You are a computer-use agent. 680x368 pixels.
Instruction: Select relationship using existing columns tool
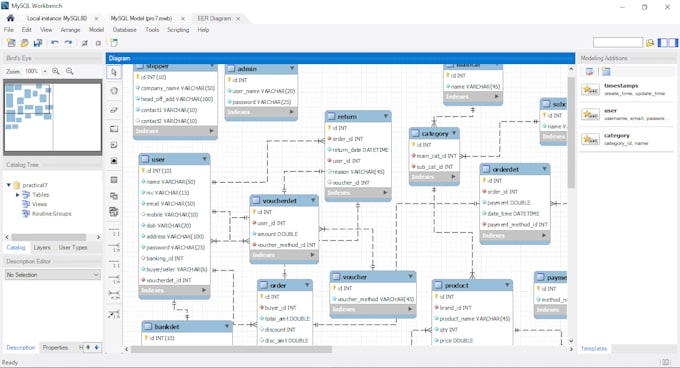click(x=114, y=314)
